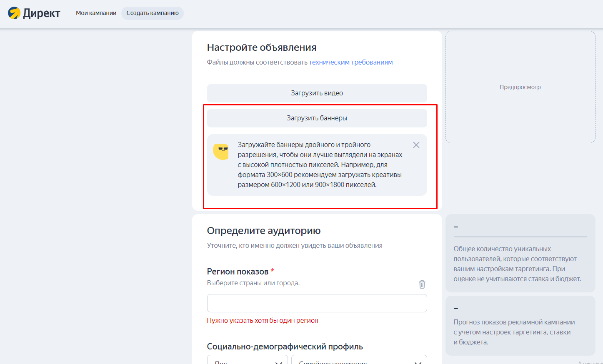Screen dimensions: 603x364
Task: Expand the Семейное положение dropdown
Action: (x=359, y=360)
